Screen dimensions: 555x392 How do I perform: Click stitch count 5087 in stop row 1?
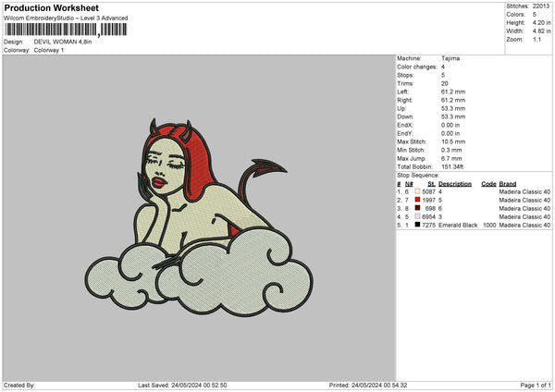click(x=428, y=191)
